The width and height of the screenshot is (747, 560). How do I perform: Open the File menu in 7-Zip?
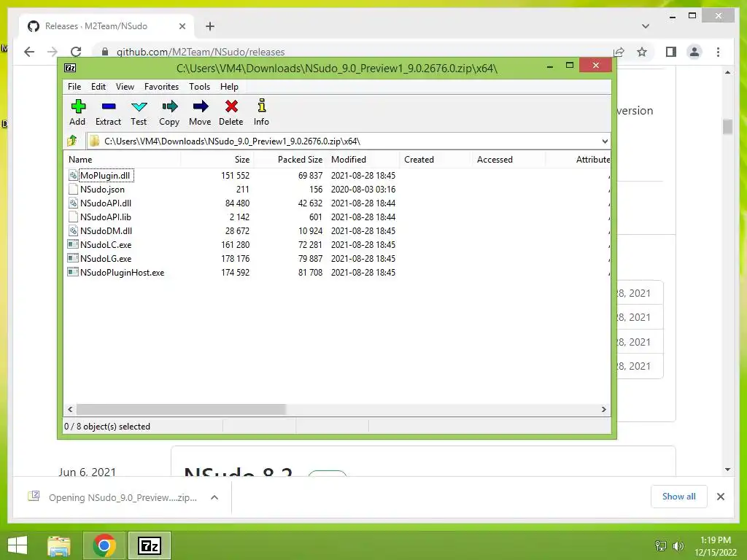pos(74,87)
